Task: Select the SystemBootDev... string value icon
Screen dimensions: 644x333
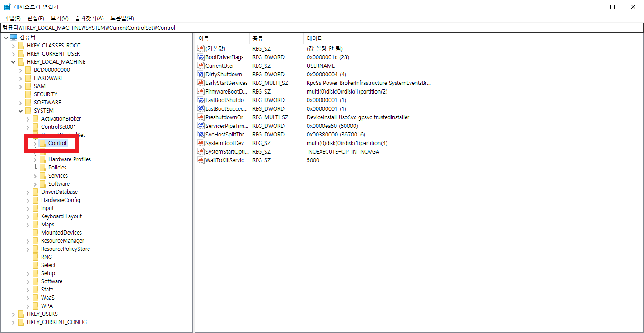Action: click(201, 143)
